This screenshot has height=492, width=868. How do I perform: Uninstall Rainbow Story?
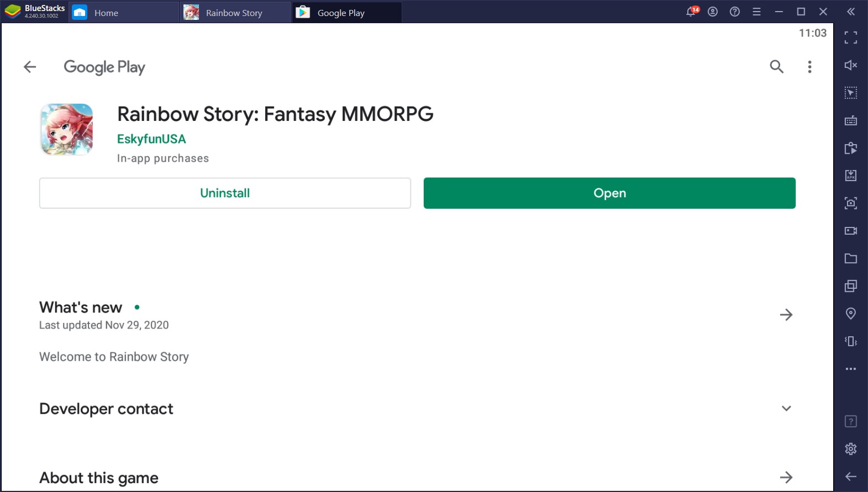pyautogui.click(x=225, y=193)
